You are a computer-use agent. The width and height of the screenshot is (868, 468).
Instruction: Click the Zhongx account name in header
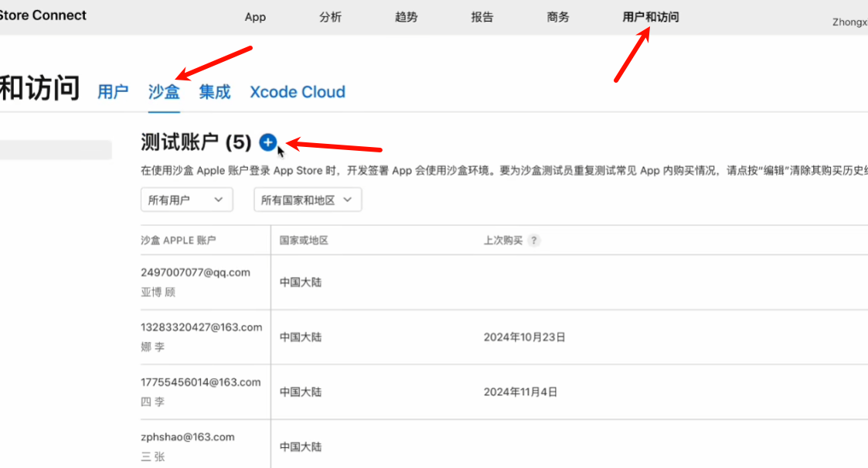[850, 22]
